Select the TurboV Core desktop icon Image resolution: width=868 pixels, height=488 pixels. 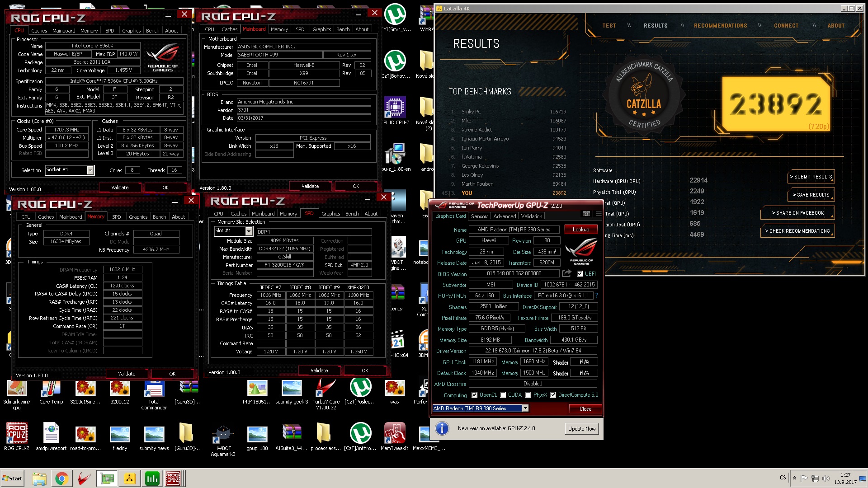click(326, 395)
